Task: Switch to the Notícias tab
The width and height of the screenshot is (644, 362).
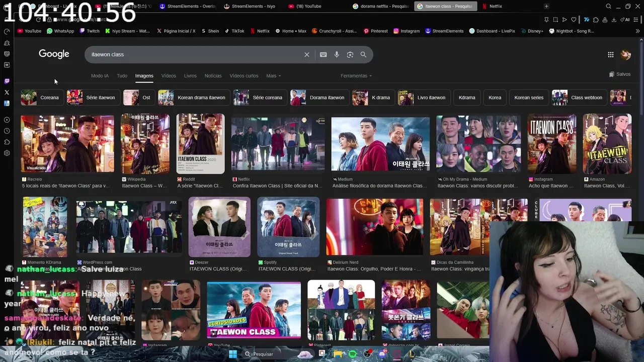Action: click(213, 76)
